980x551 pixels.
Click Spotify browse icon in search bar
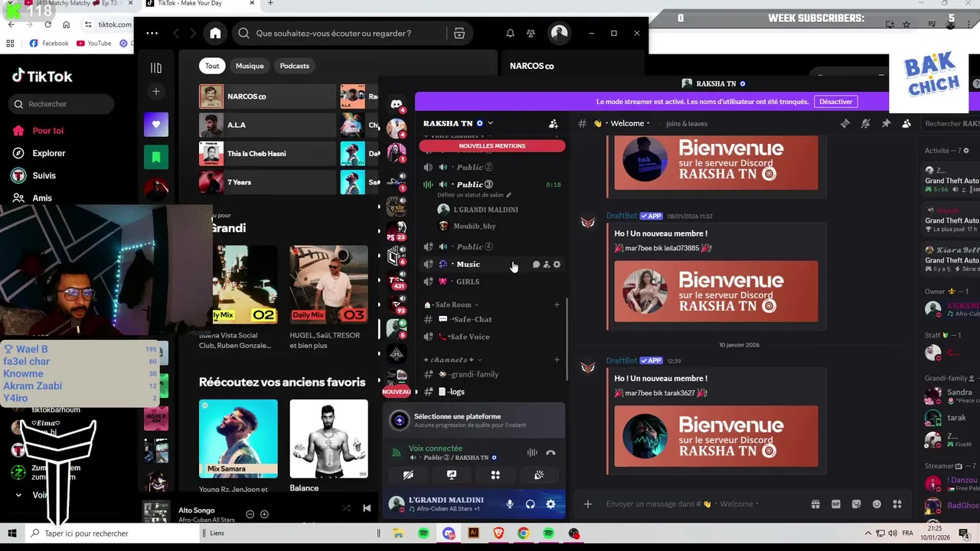(459, 33)
